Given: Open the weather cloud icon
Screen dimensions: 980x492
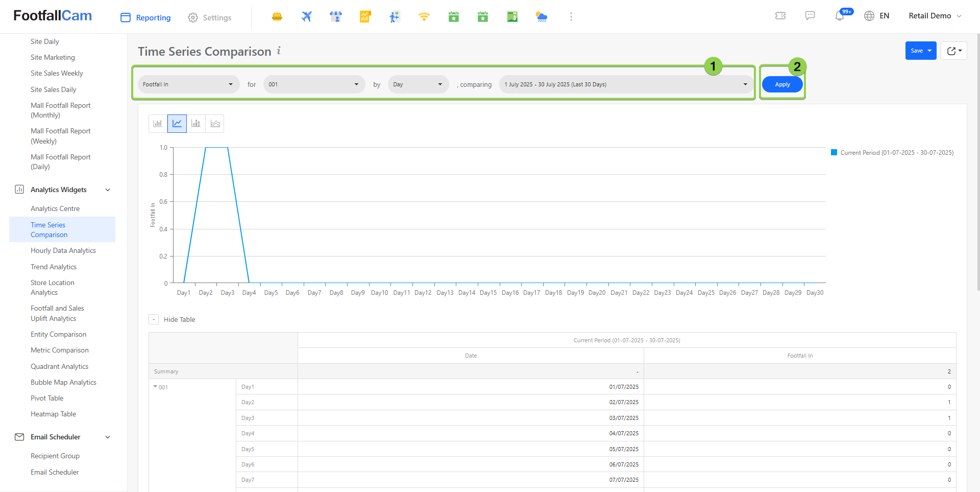Looking at the screenshot, I should click(542, 17).
